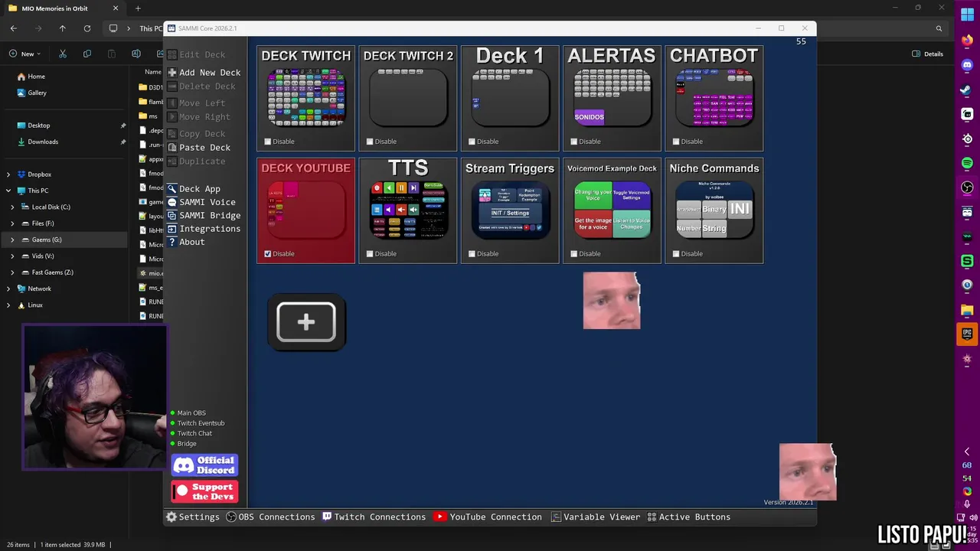Click the Variable Viewer icon

click(x=557, y=517)
